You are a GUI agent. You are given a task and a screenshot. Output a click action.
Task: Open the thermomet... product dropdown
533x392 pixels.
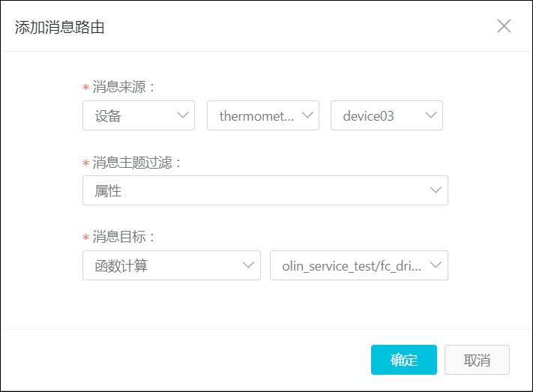pyautogui.click(x=263, y=115)
